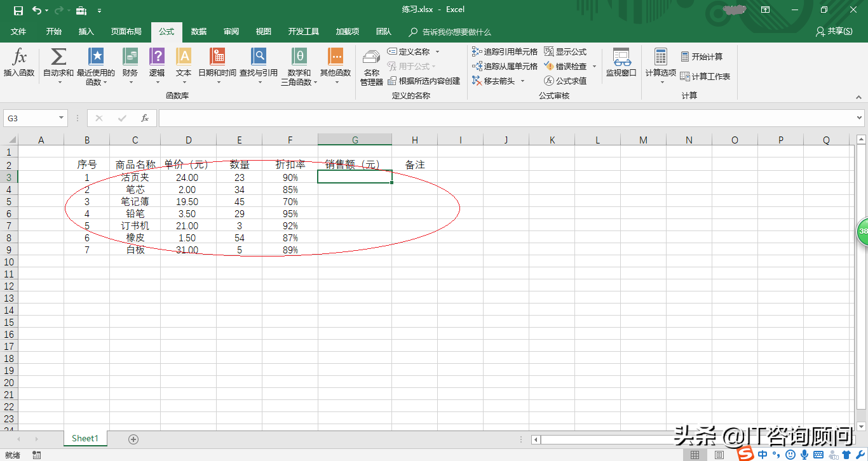Select column G header

click(355, 140)
